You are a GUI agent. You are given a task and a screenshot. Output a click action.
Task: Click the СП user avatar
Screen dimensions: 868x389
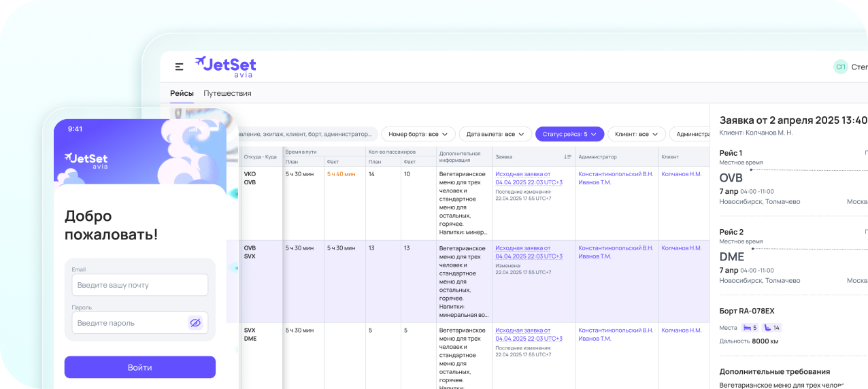(841, 67)
